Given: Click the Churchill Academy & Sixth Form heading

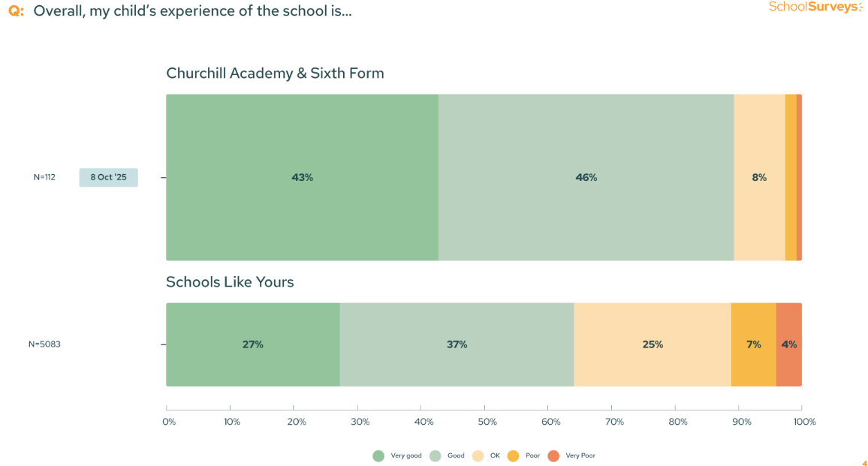Looking at the screenshot, I should (275, 74).
